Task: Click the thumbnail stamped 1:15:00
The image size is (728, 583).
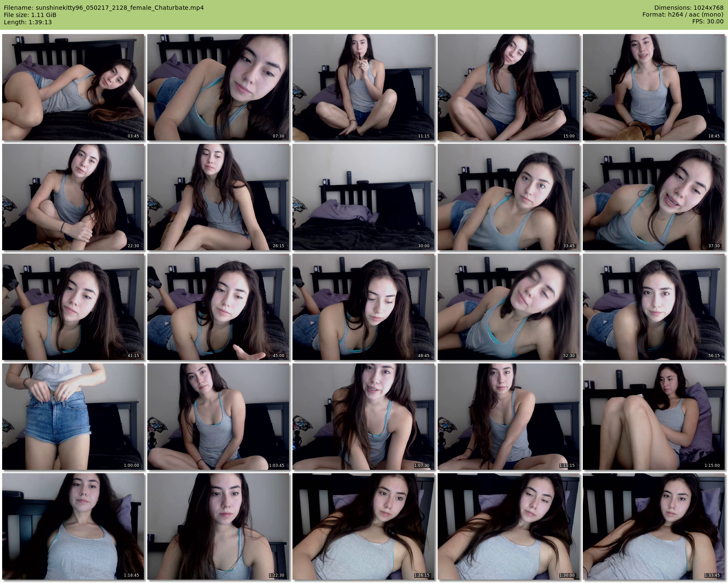Action: (x=654, y=417)
